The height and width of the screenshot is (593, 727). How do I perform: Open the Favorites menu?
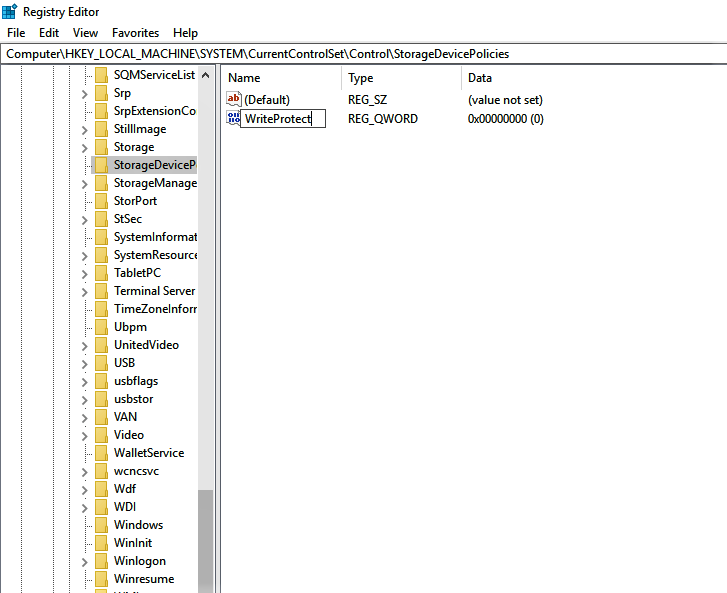click(x=135, y=33)
